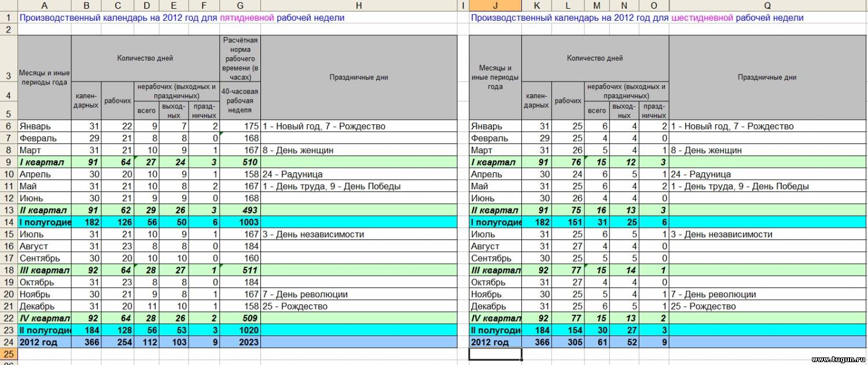Select II квартал hours value 493
The image size is (868, 365).
pos(240,210)
